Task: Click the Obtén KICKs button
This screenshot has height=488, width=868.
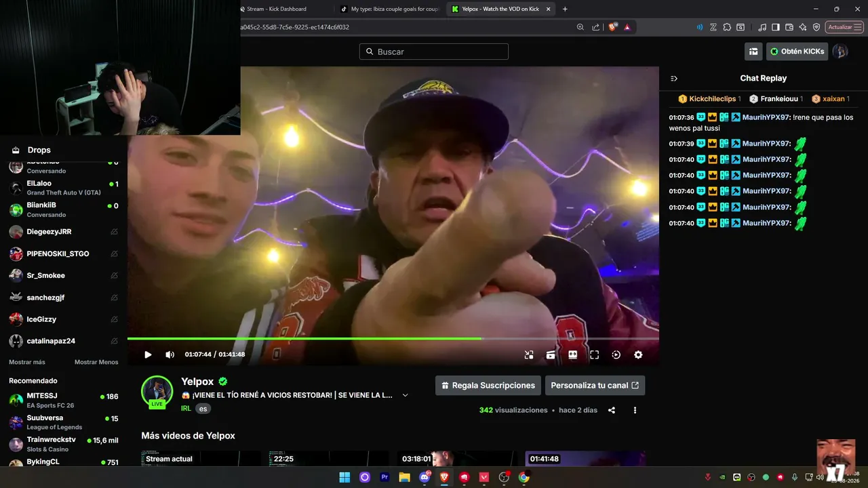Action: tap(797, 52)
